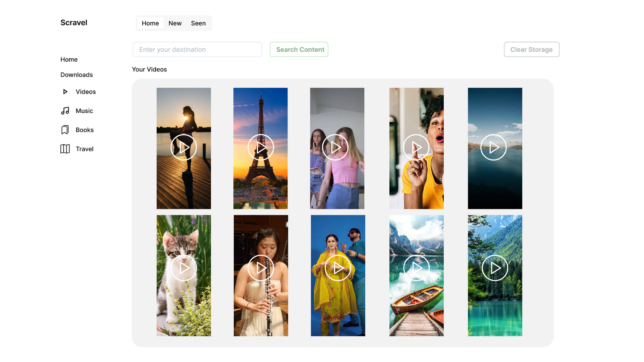Image resolution: width=644 pixels, height=362 pixels.
Task: Play the clarinet player video
Action: [261, 268]
